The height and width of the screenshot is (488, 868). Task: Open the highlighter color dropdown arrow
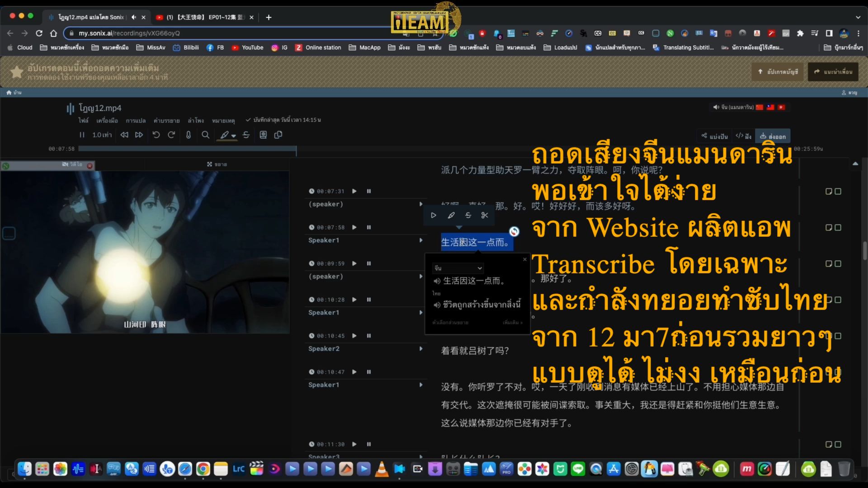coord(234,136)
